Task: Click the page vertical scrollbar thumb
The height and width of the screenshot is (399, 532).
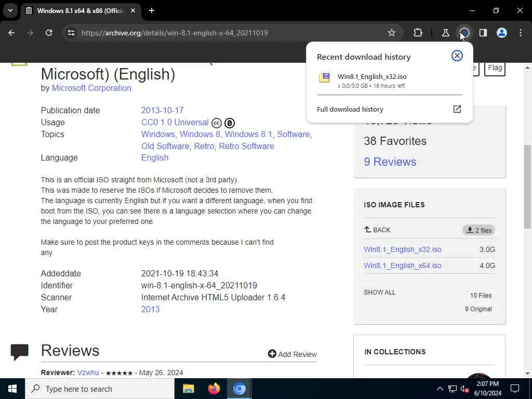Action: point(527,187)
